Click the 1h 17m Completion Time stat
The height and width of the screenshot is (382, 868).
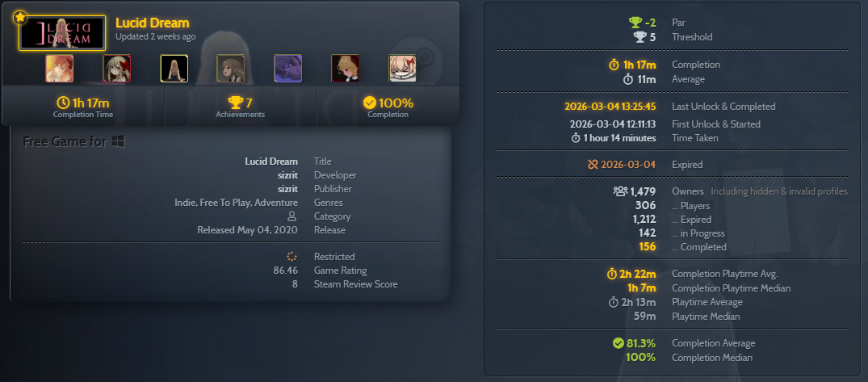point(83,107)
